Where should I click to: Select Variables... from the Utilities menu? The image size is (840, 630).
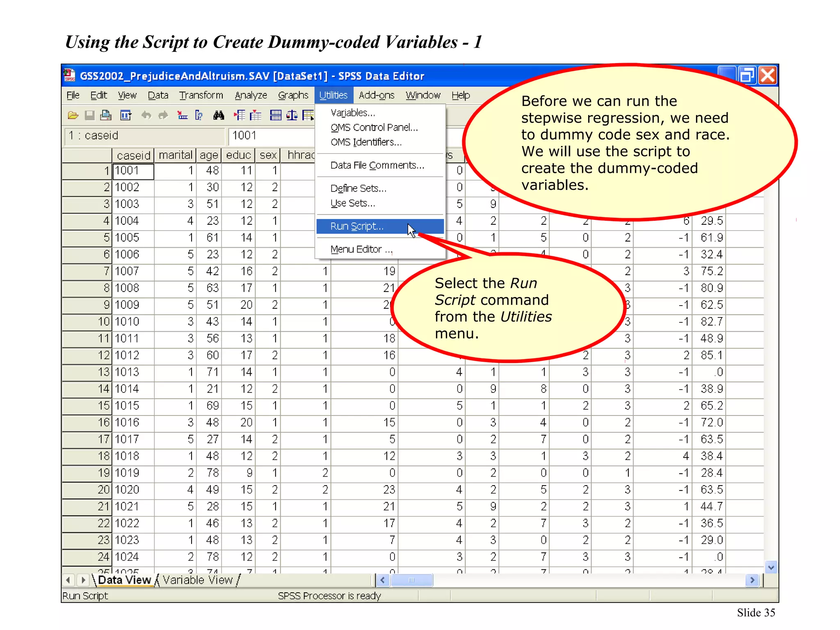(x=380, y=113)
